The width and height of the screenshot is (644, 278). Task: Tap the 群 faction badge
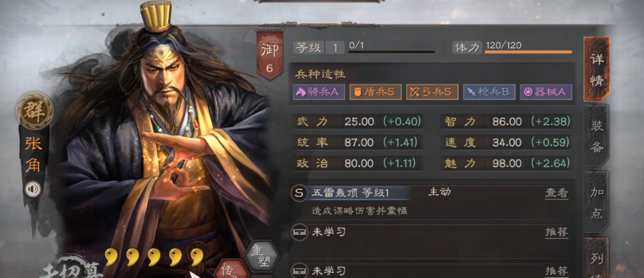(x=34, y=111)
